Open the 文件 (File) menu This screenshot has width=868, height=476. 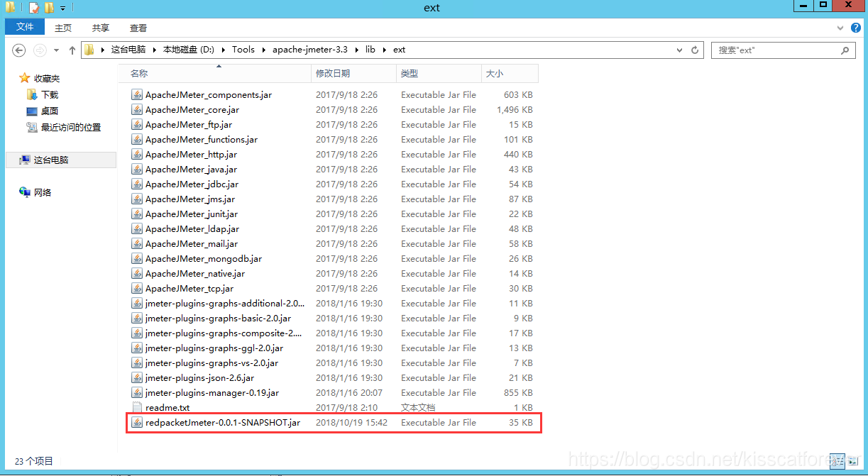25,27
